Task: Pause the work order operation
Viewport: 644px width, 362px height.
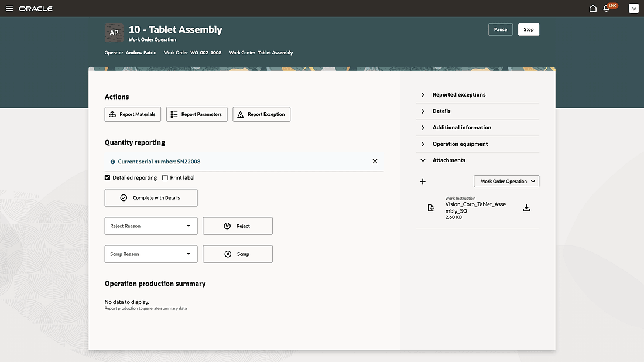Action: pyautogui.click(x=500, y=30)
